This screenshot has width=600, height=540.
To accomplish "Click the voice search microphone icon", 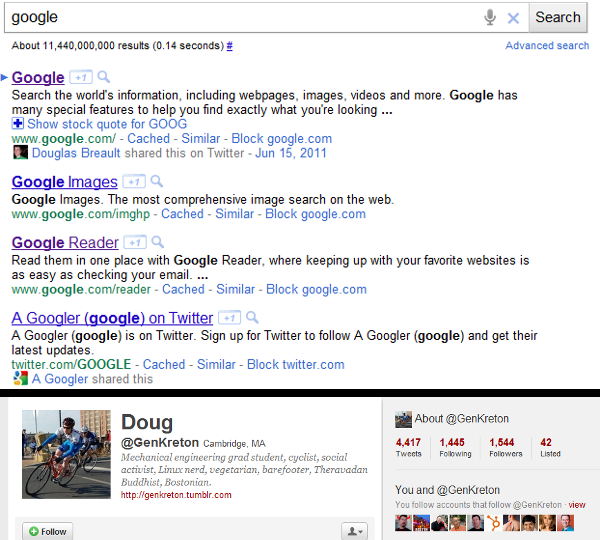I will (x=490, y=17).
